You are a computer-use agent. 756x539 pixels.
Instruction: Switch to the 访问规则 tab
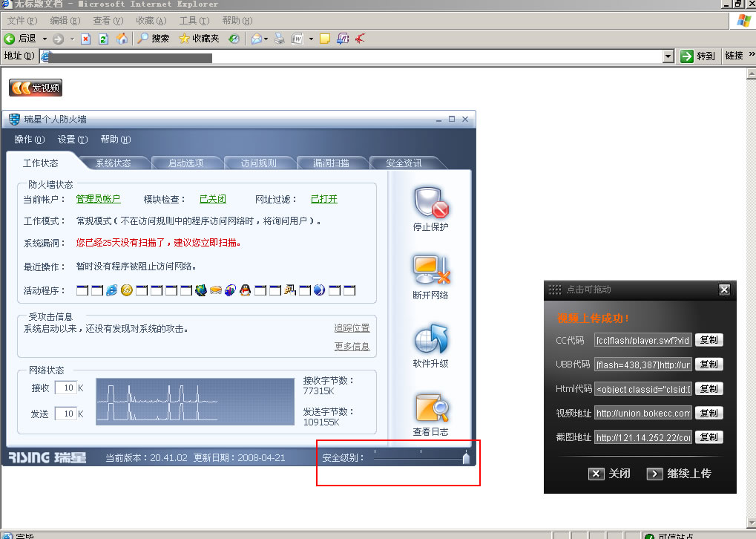click(x=258, y=163)
